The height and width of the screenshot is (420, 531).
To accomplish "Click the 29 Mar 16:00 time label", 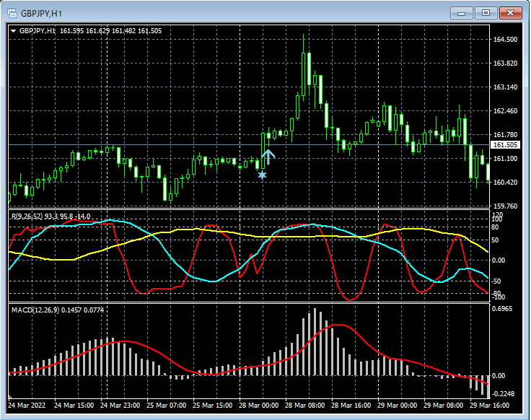I will pos(491,406).
